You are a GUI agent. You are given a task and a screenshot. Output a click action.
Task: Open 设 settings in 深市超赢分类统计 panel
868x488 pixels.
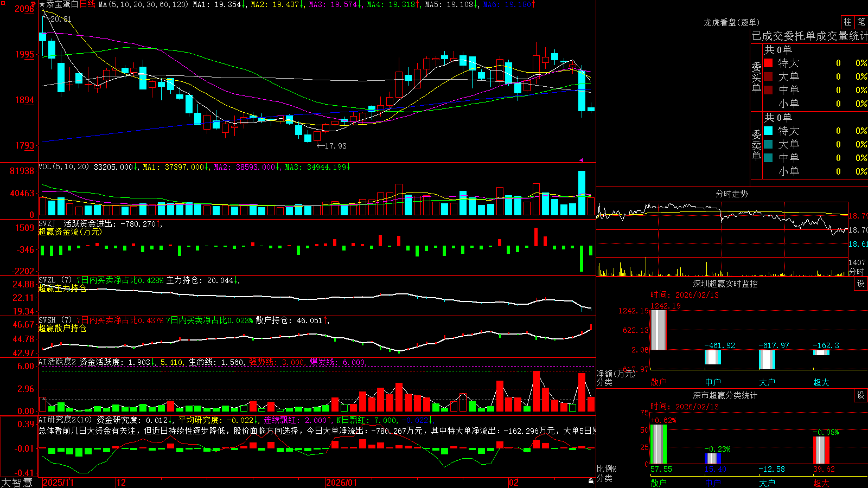861,395
